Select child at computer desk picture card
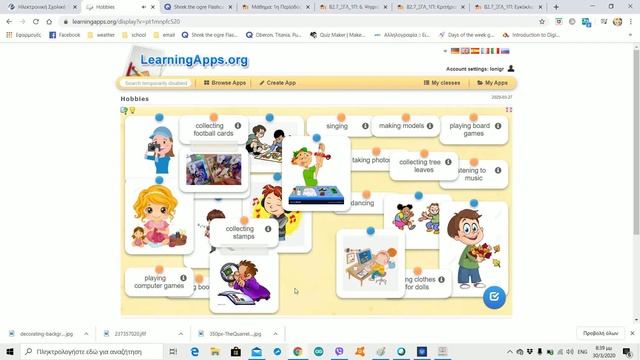Image resolution: width=640 pixels, height=360 pixels. click(x=370, y=263)
